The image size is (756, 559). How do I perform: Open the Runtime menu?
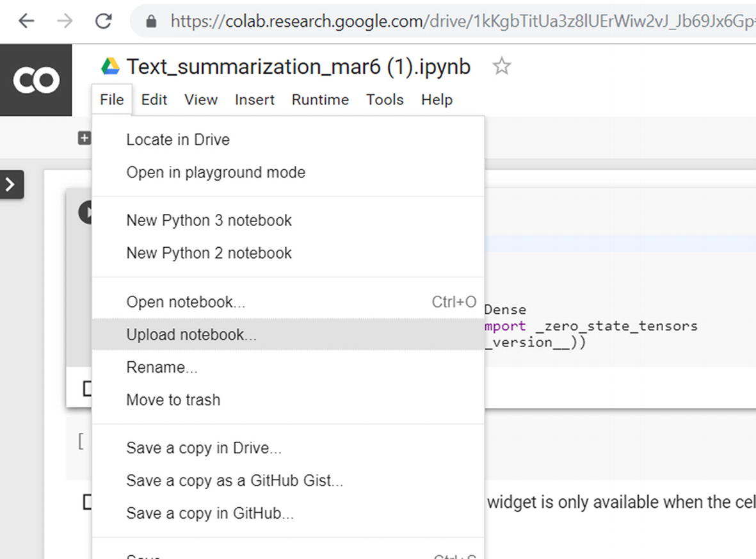pos(320,100)
